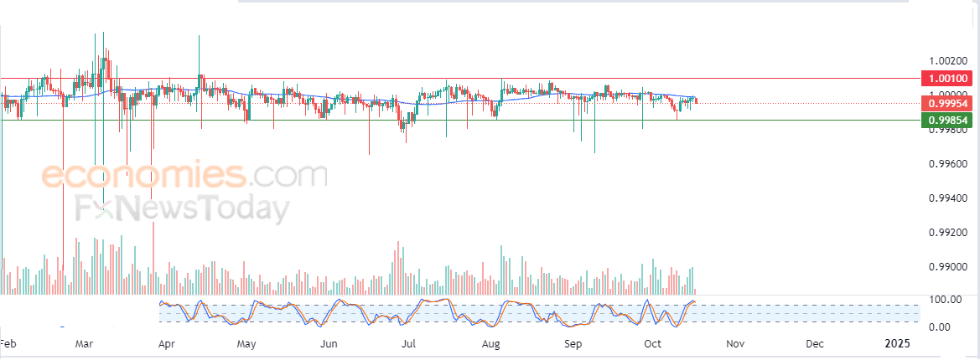980x360 pixels.
Task: Select the May label on time axis
Action: [246, 344]
